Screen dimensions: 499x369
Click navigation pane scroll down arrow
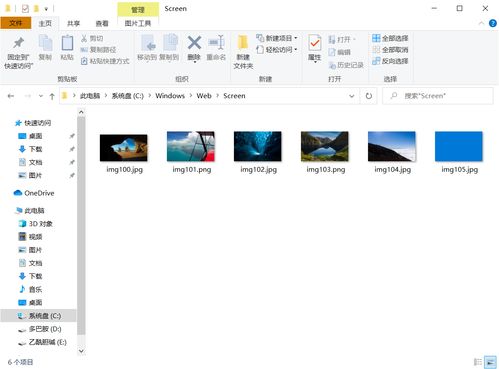pos(81,351)
